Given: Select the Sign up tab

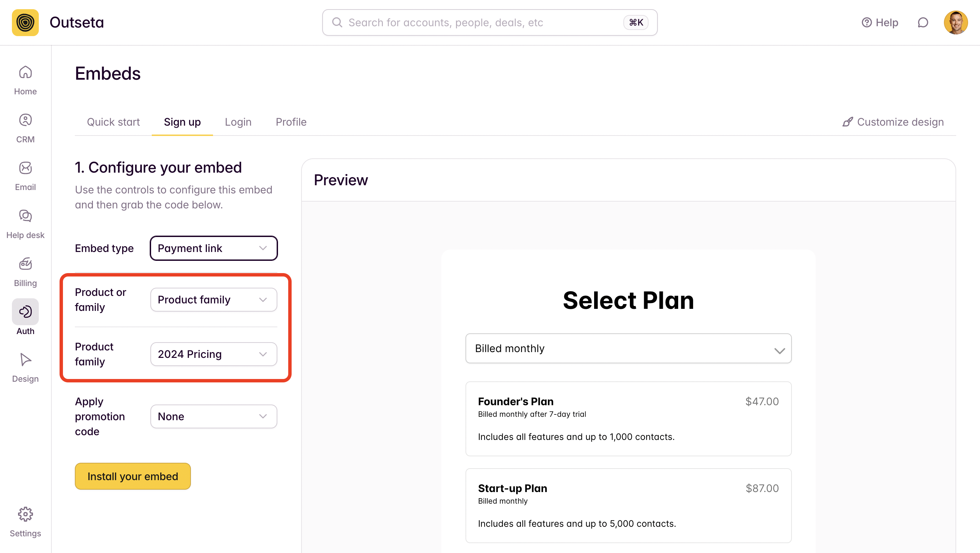Looking at the screenshot, I should tap(182, 122).
